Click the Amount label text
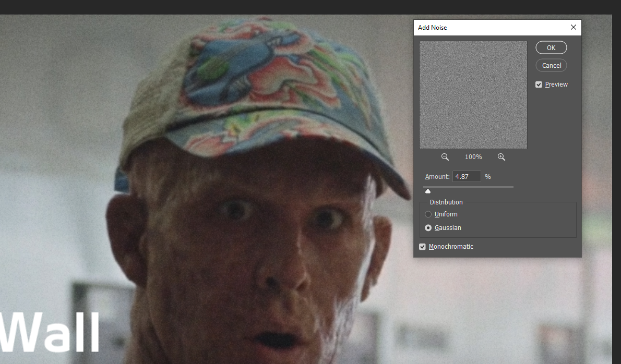Screen dimensions: 621x364 click(x=437, y=177)
